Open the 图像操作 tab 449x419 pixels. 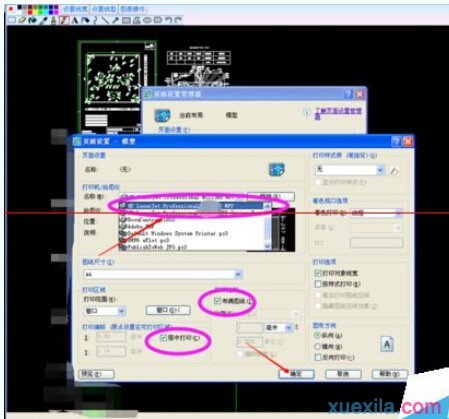pyautogui.click(x=132, y=9)
